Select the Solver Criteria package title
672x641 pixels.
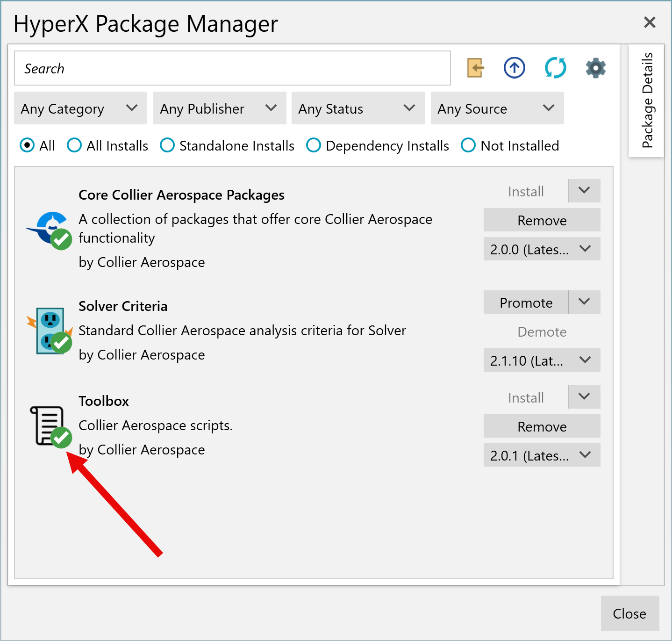pos(123,306)
